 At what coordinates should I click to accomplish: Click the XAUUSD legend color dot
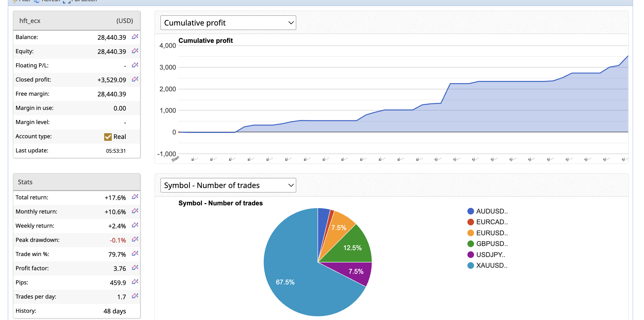tap(471, 266)
